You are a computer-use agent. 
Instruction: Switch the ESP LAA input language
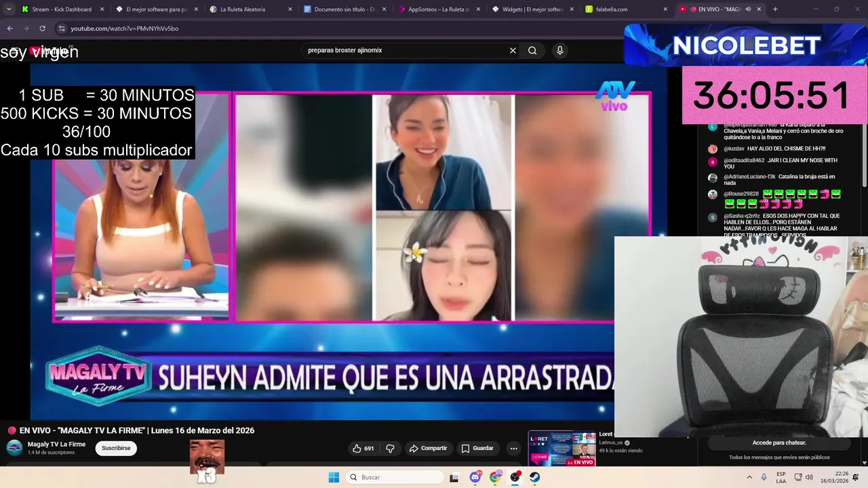[781, 477]
